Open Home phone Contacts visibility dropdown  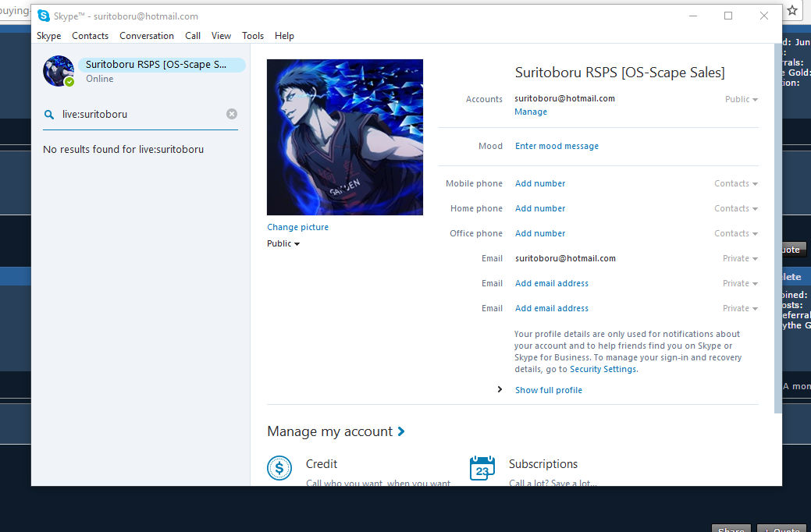(736, 208)
